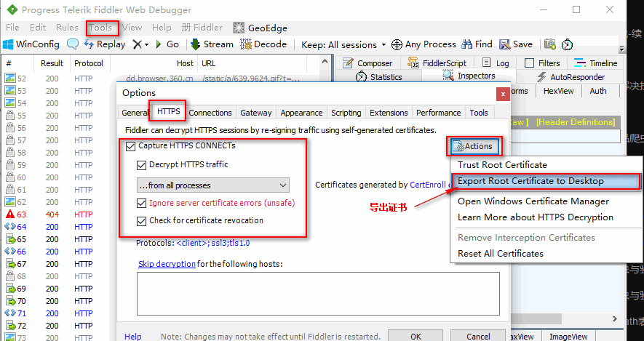The height and width of the screenshot is (341, 644).
Task: Toggle Check for certificate revocation checkbox
Action: point(141,221)
